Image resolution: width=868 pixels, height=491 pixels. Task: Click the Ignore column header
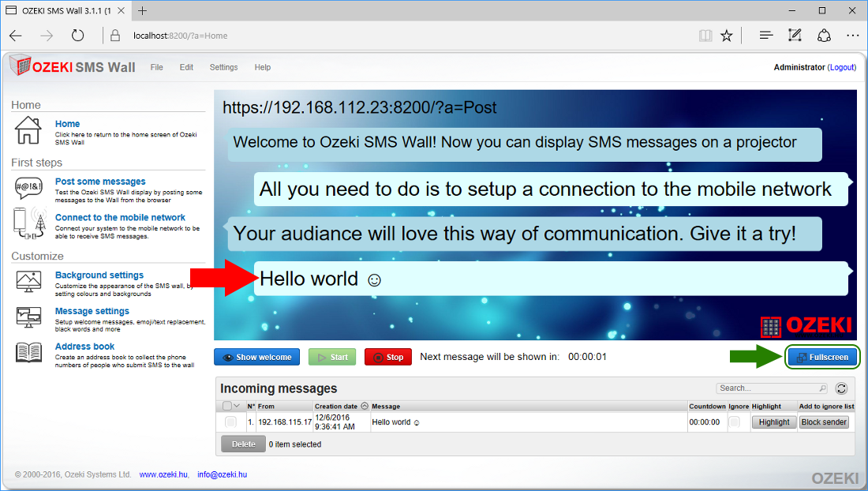click(739, 407)
